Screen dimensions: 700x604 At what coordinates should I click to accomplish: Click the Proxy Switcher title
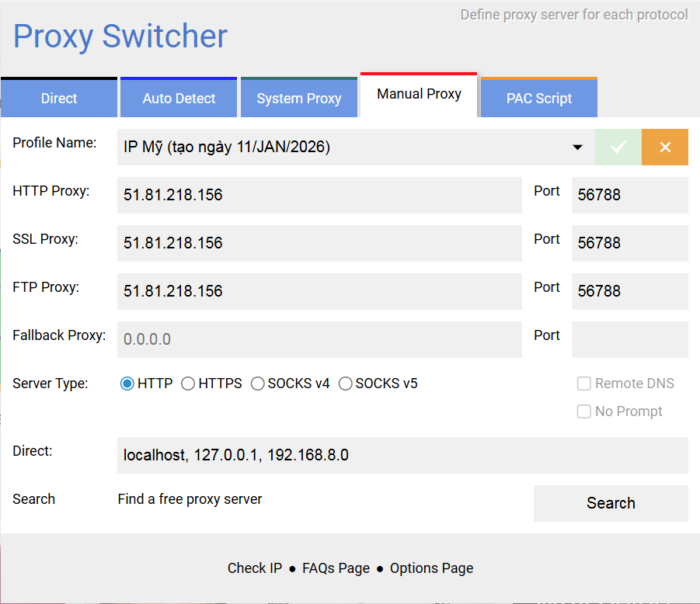[120, 36]
